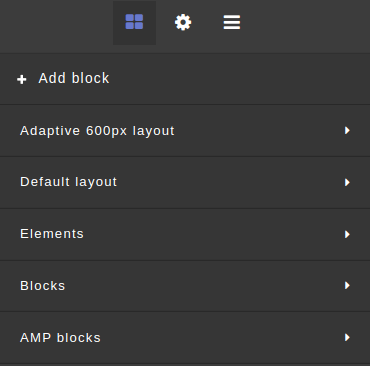
Task: Select the Blocks text label
Action: [x=43, y=286]
